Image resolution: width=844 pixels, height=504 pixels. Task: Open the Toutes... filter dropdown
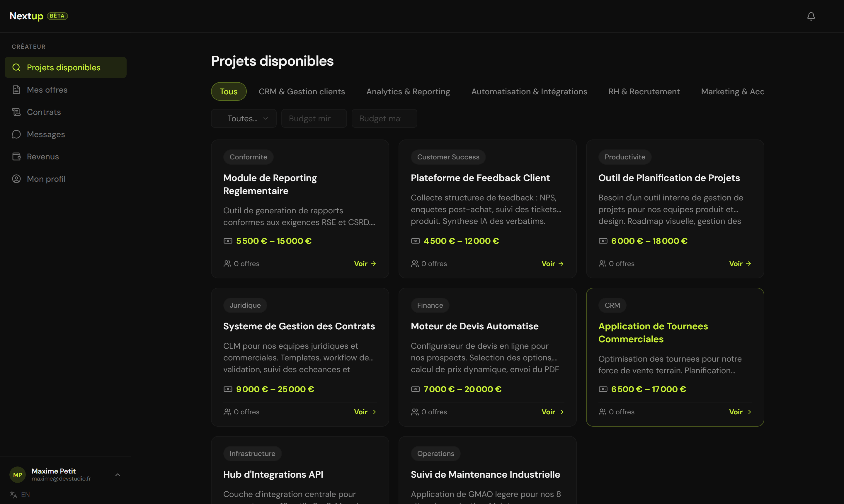click(244, 118)
